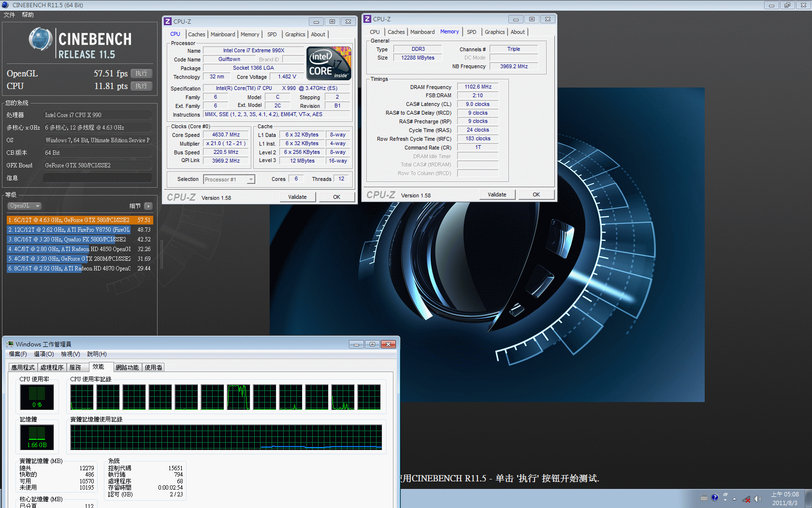Screen dimensions: 812x508
Task: Open the keyboard input method tray icon
Action: pos(704,498)
